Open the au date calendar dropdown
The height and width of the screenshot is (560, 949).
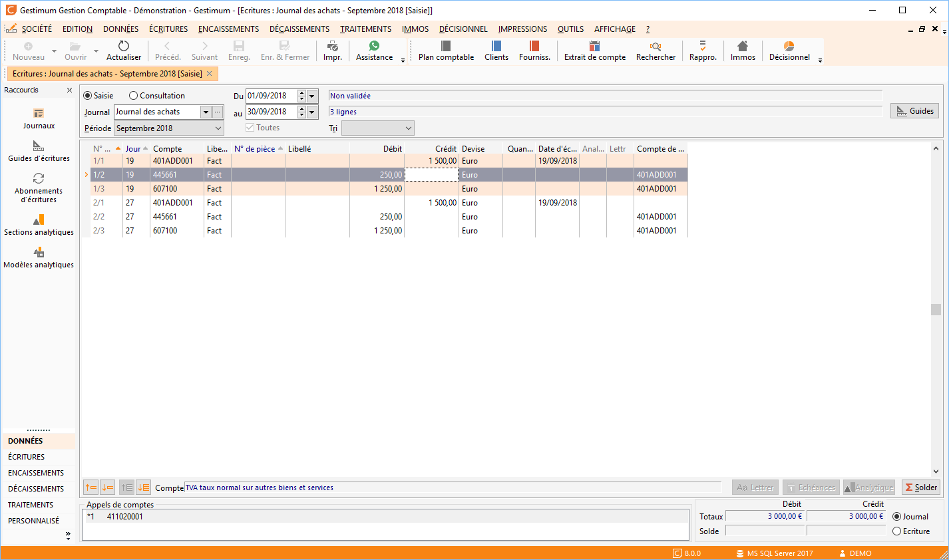click(x=313, y=112)
